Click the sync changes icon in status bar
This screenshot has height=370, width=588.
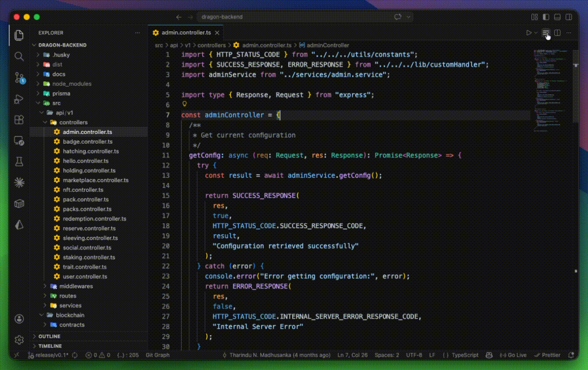pos(75,355)
